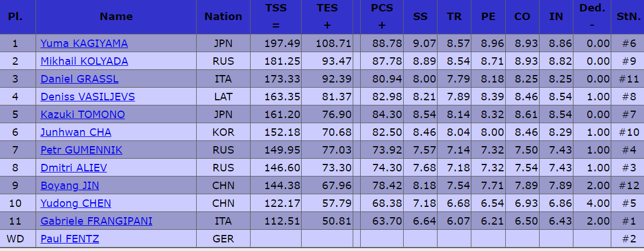Click the Nation column header
Image resolution: width=644 pixels, height=251 pixels.
coord(223,17)
